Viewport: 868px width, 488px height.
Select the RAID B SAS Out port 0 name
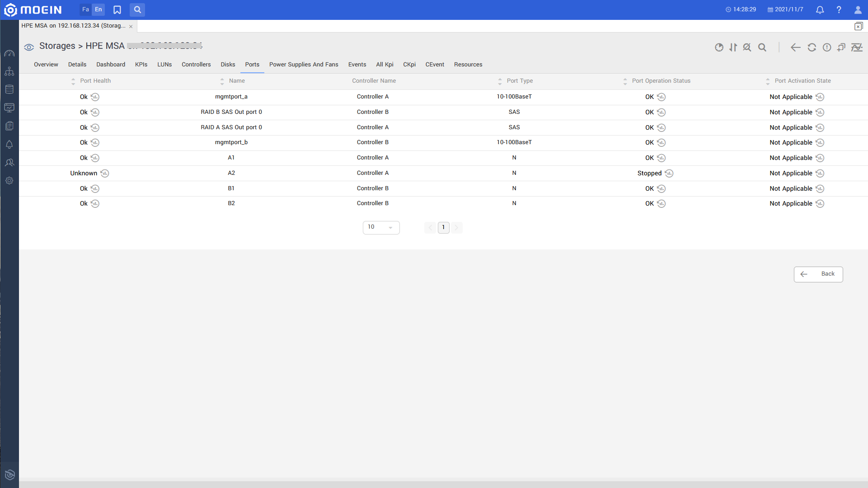coord(231,112)
